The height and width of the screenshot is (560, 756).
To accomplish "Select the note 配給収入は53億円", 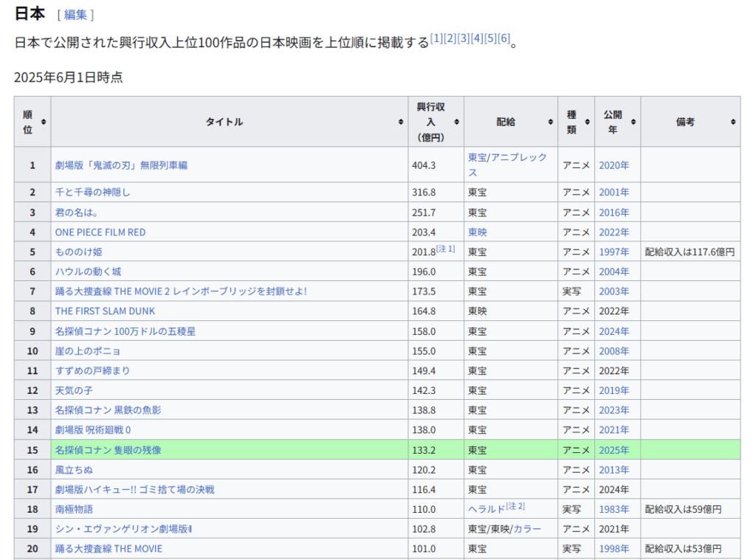I will pyautogui.click(x=683, y=549).
